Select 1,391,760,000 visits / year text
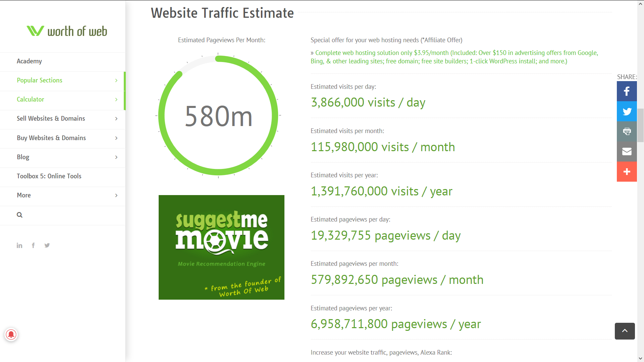Screen dimensions: 644x362 tap(381, 191)
